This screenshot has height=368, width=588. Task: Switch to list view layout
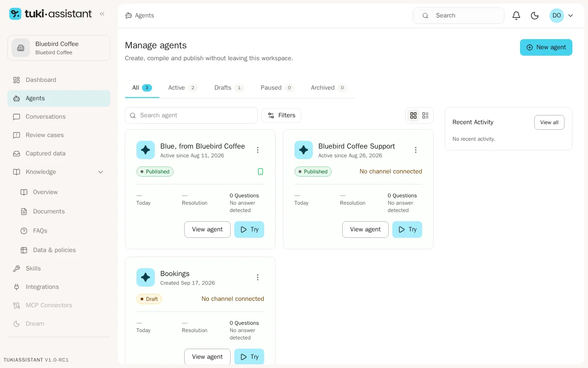[425, 115]
